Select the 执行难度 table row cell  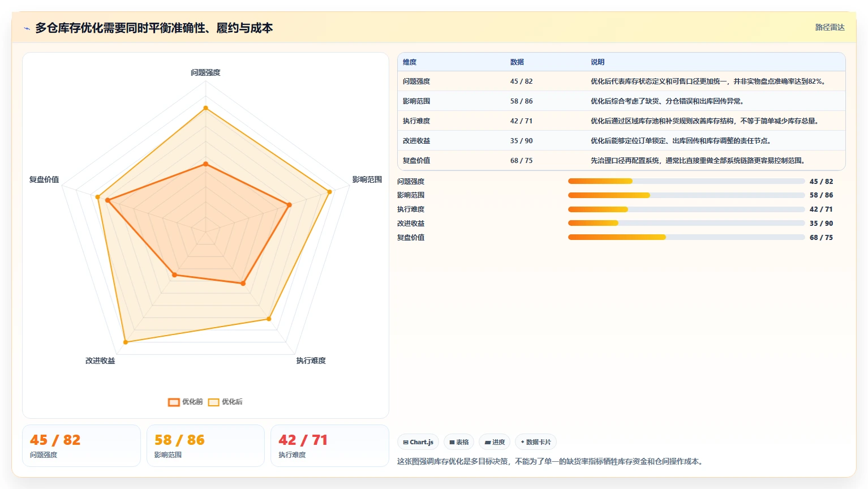416,121
